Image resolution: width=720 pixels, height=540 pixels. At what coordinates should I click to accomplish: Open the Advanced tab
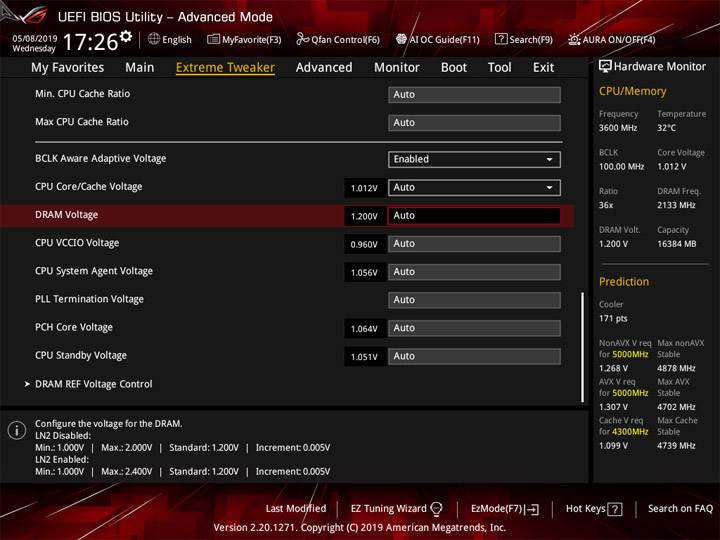click(x=324, y=68)
